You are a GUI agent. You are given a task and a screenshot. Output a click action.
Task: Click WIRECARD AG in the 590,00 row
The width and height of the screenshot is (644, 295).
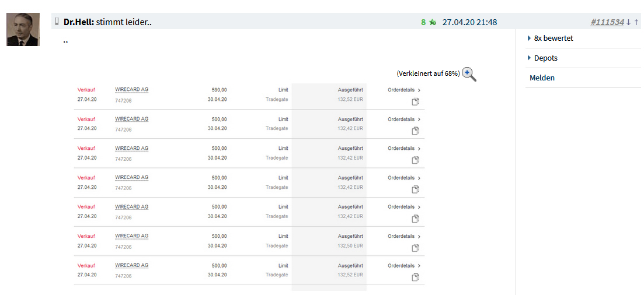[131, 90]
